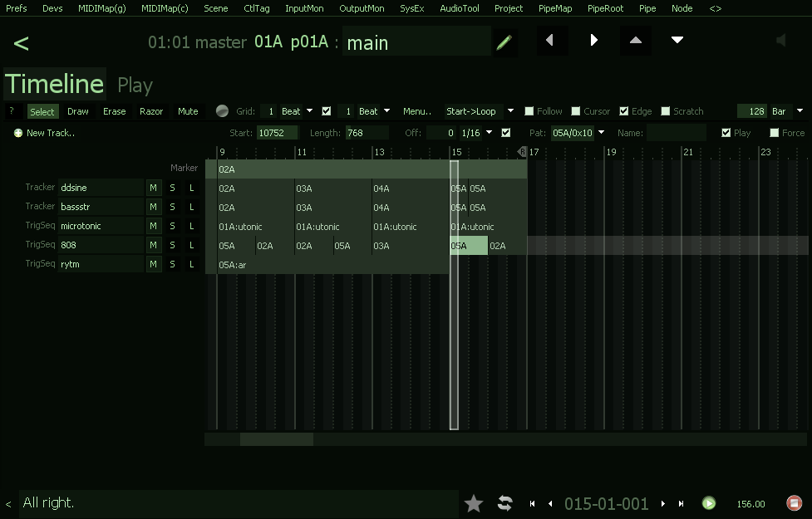Mute the ddsine track with M
Viewport: 812px width, 519px height.
click(x=153, y=188)
